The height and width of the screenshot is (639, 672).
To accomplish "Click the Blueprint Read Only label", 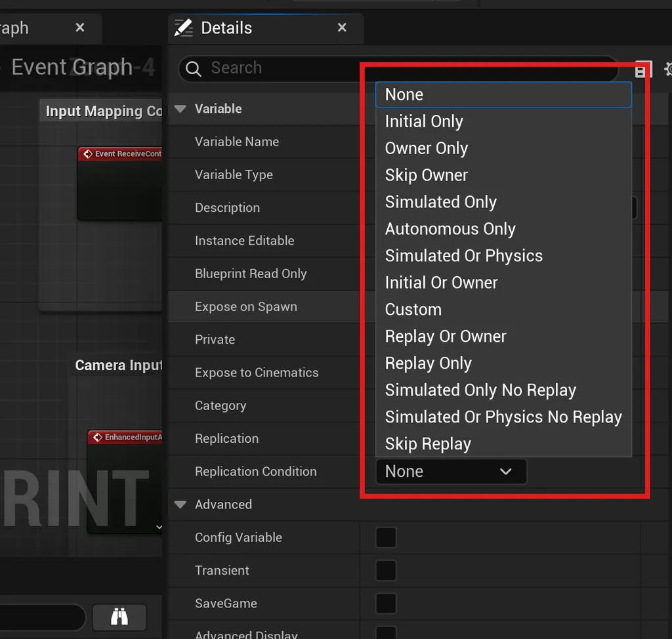I will (x=251, y=274).
